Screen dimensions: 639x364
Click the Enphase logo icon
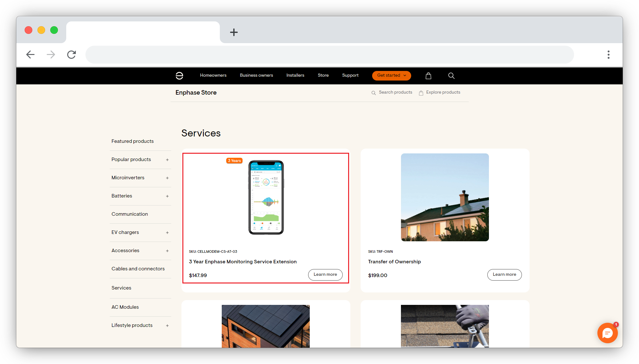click(179, 75)
